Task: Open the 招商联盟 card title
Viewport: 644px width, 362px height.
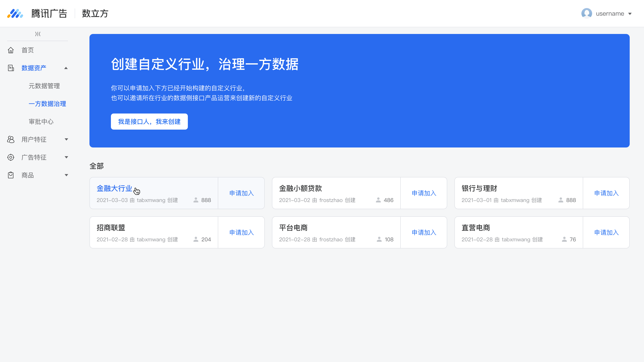Action: [111, 228]
